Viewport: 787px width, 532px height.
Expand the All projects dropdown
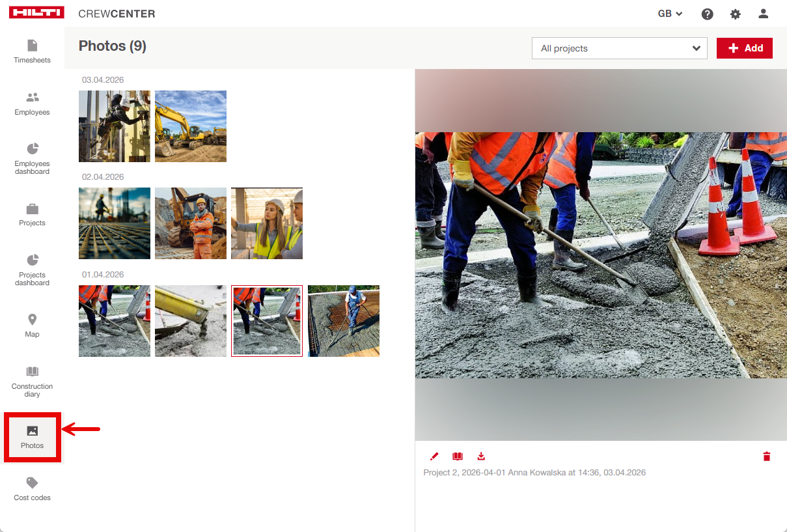(619, 48)
